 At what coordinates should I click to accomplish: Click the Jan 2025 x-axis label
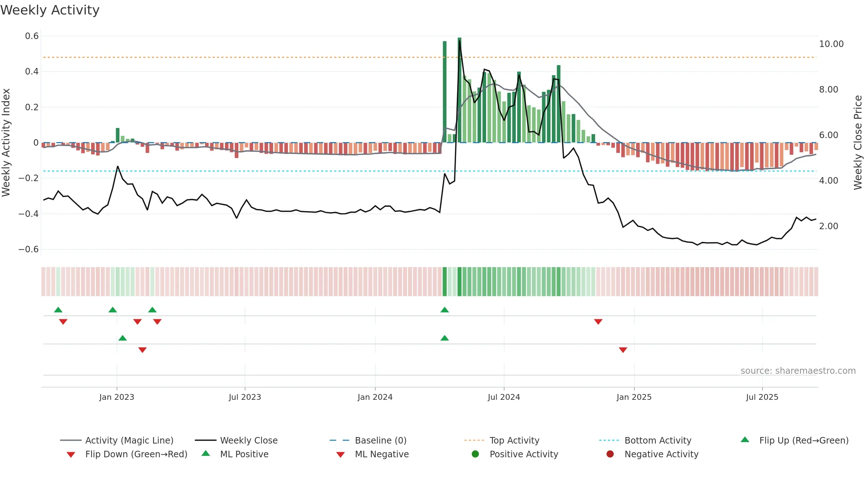pos(634,397)
